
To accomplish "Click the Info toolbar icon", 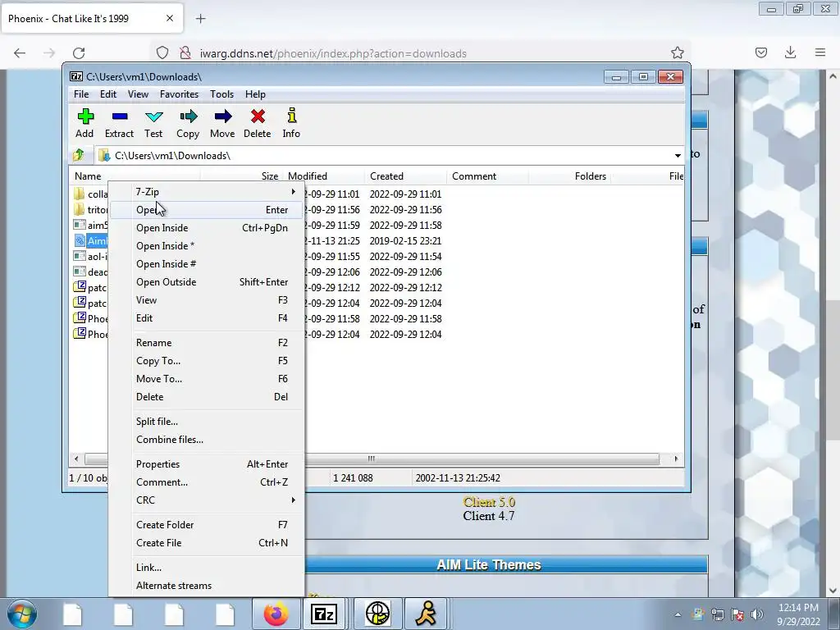I will [291, 123].
